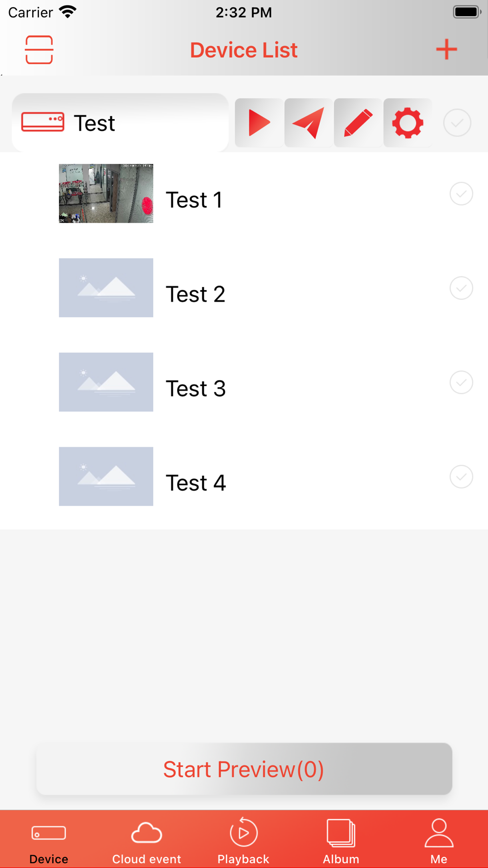Start playing the Test device

point(259,123)
